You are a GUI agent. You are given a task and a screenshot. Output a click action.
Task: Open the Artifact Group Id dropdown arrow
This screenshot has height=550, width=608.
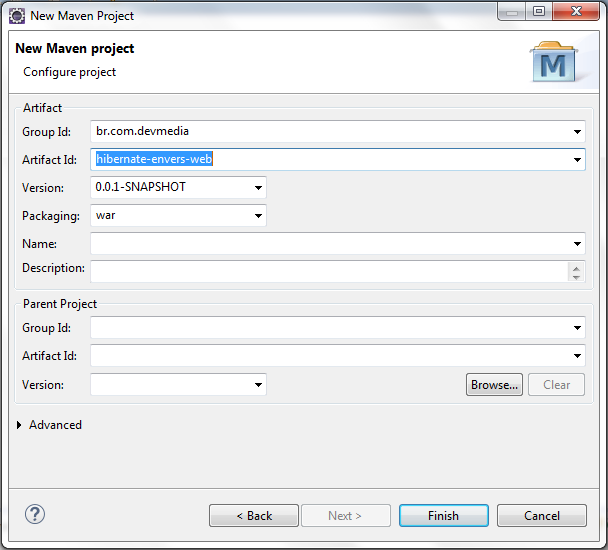577,132
